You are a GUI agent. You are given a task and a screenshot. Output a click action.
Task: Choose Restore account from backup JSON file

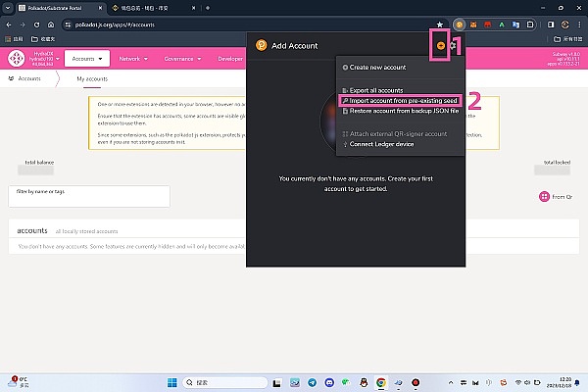tap(400, 111)
